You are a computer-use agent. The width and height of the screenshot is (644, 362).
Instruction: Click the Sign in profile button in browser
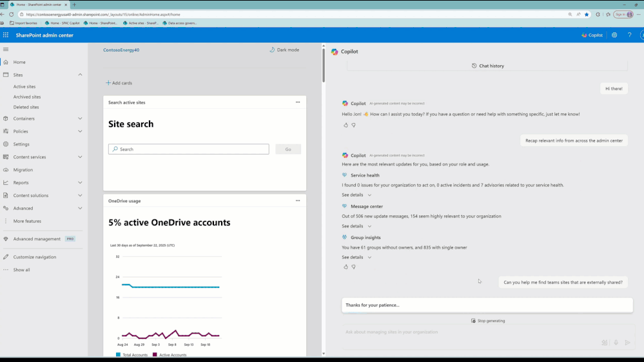pyautogui.click(x=623, y=14)
